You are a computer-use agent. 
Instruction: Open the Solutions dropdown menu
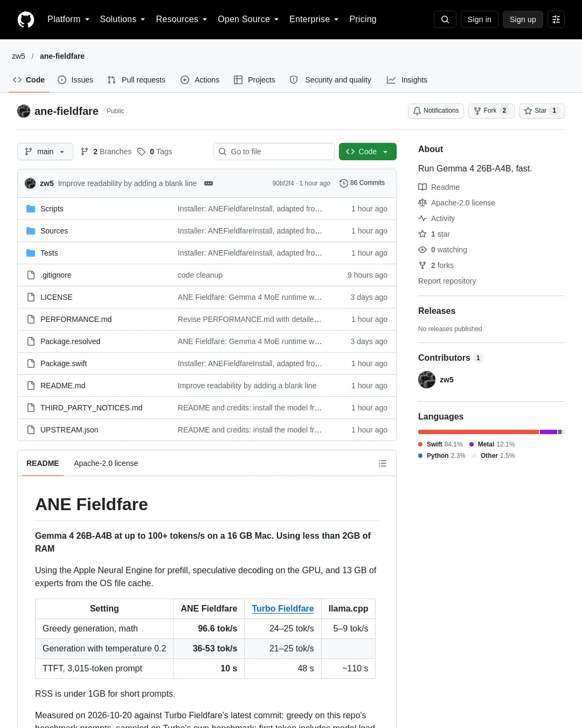122,19
